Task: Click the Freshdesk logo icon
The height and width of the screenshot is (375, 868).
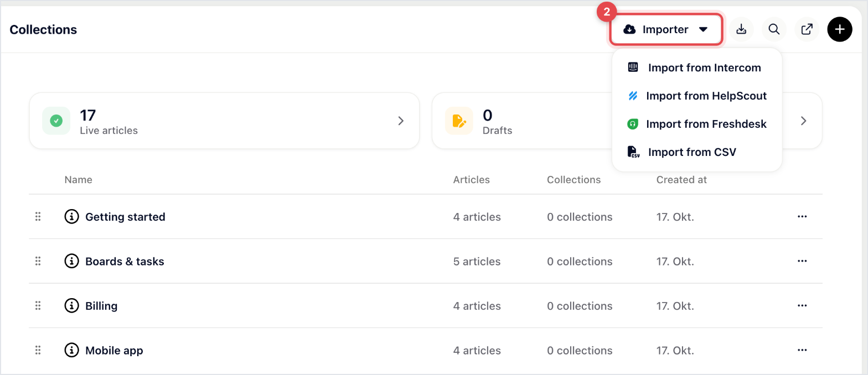Action: (x=633, y=124)
